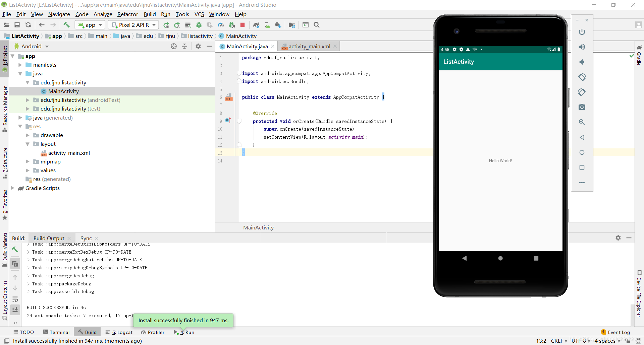Viewport: 644px width, 345px height.
Task: Click the Open folder toolbar icon
Action: click(6, 25)
